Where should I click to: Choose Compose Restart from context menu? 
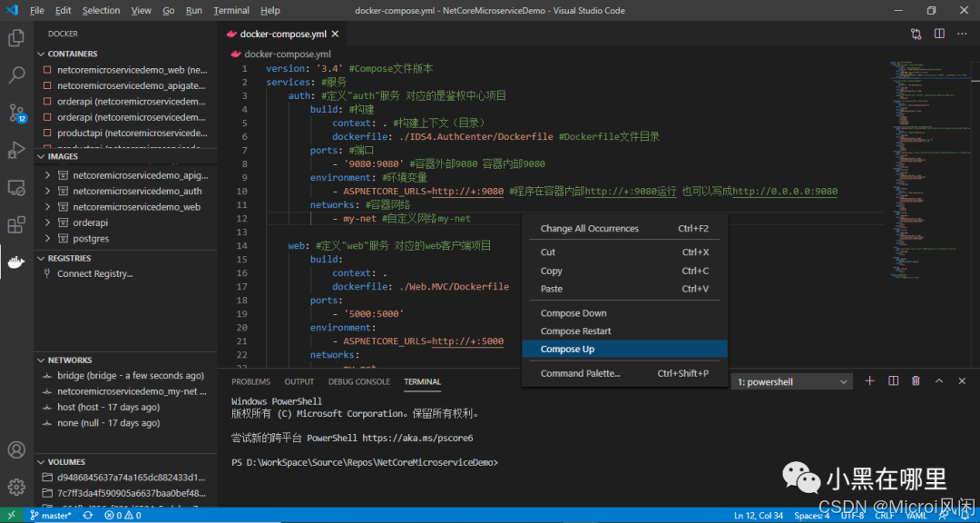coord(624,331)
